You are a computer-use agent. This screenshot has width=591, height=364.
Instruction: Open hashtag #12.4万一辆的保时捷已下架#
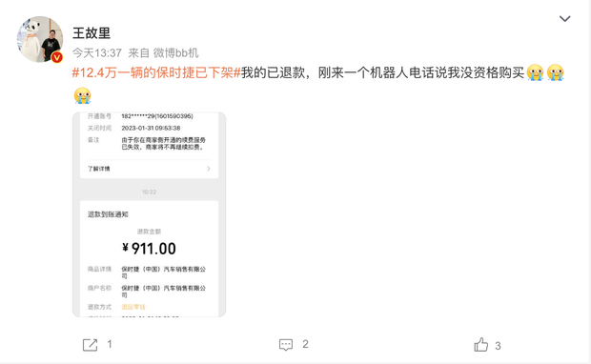click(156, 72)
